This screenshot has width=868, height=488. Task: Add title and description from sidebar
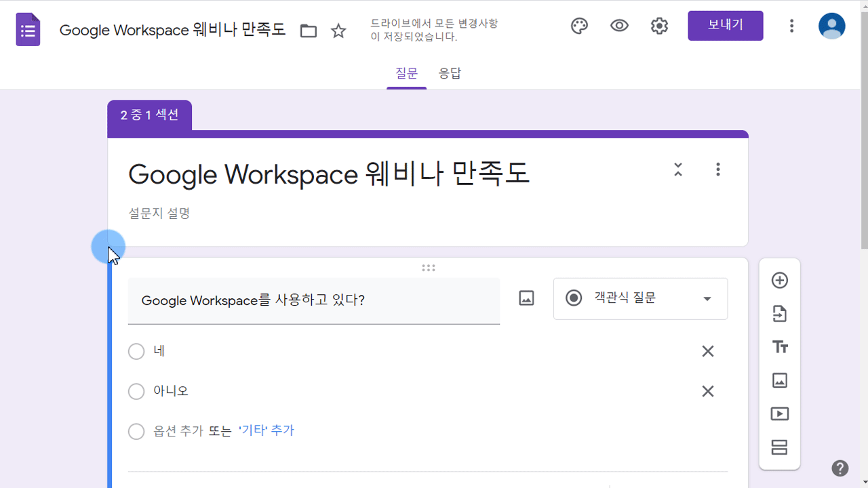pyautogui.click(x=780, y=347)
